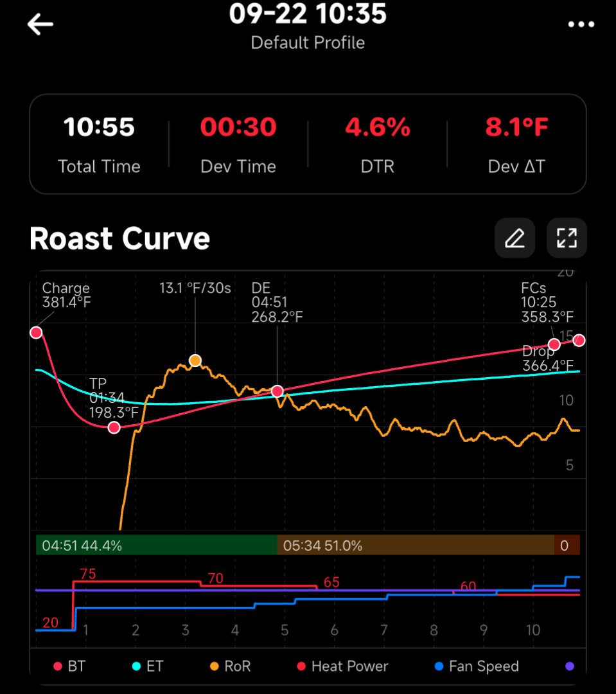Tap the FCs first crack marker
Image resolution: width=616 pixels, height=694 pixels.
click(554, 344)
